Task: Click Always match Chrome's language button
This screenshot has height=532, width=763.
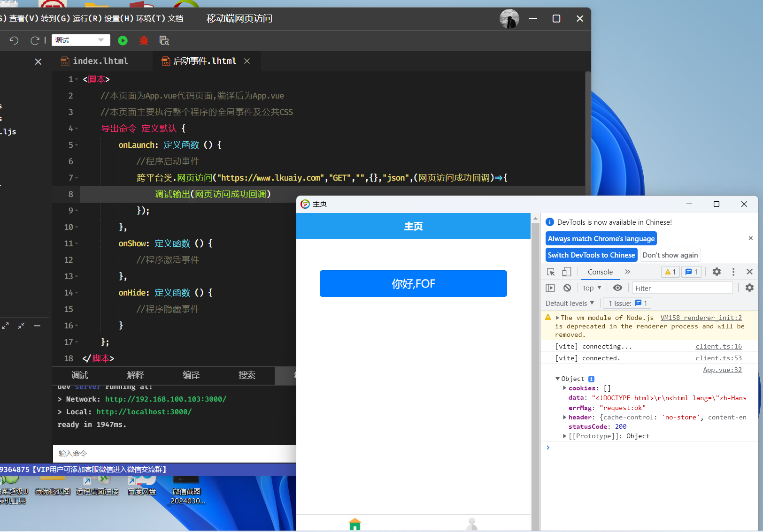Action: tap(601, 239)
